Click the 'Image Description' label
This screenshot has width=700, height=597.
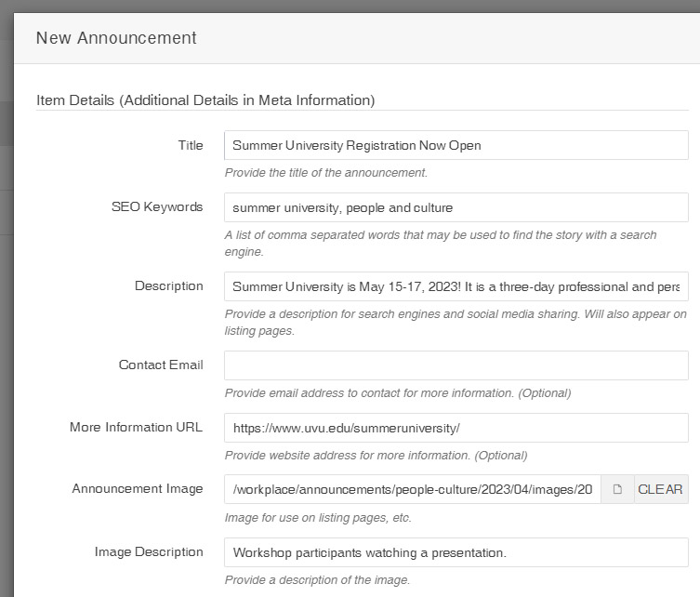(149, 552)
